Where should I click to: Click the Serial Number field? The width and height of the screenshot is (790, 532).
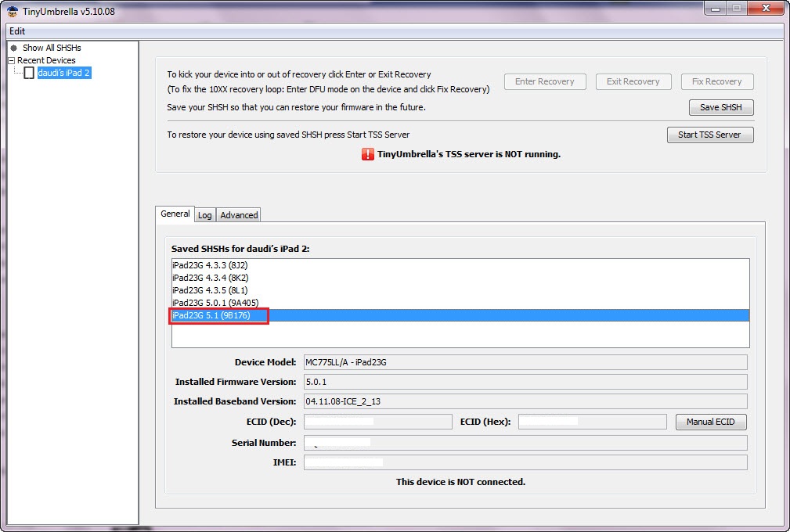point(525,443)
